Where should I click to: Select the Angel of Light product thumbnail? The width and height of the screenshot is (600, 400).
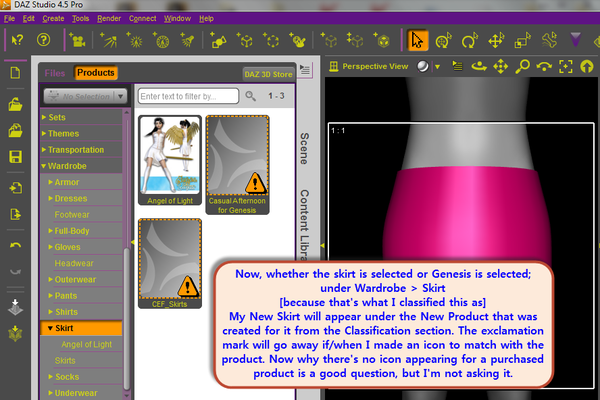(x=170, y=160)
